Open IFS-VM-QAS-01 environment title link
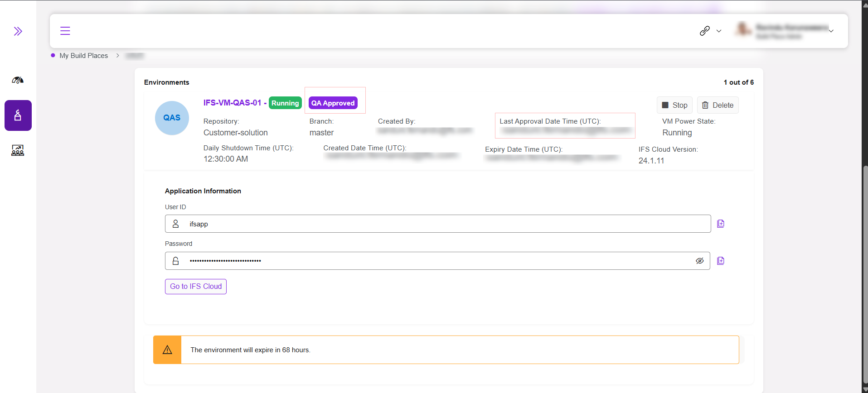 [232, 103]
